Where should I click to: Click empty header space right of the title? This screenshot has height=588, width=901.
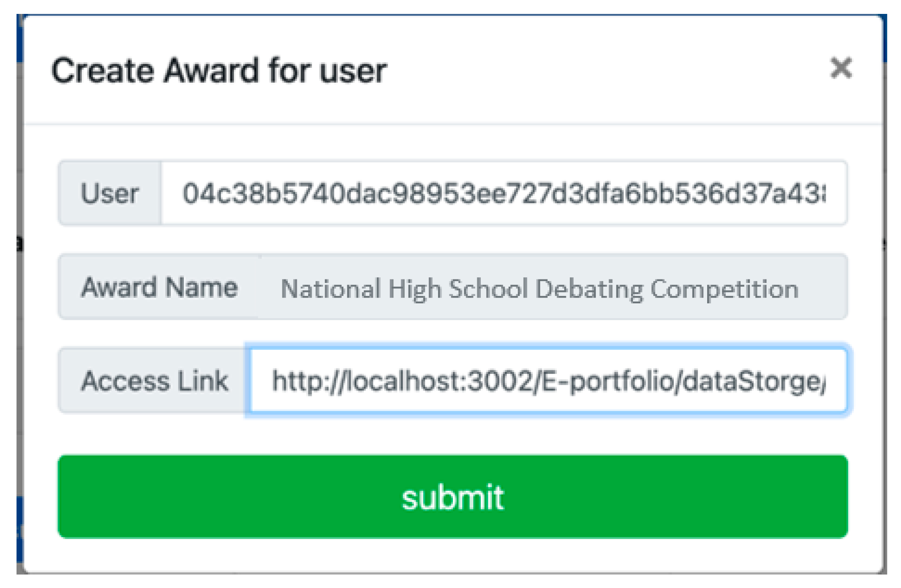tap(608, 70)
